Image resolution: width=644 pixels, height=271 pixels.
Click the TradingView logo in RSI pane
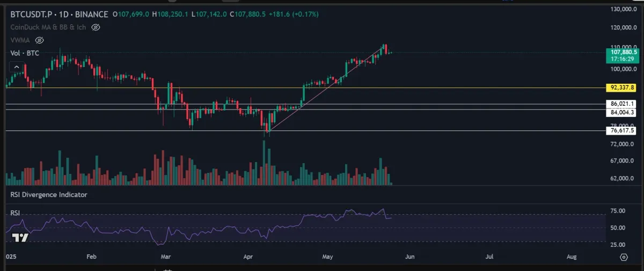tap(20, 237)
